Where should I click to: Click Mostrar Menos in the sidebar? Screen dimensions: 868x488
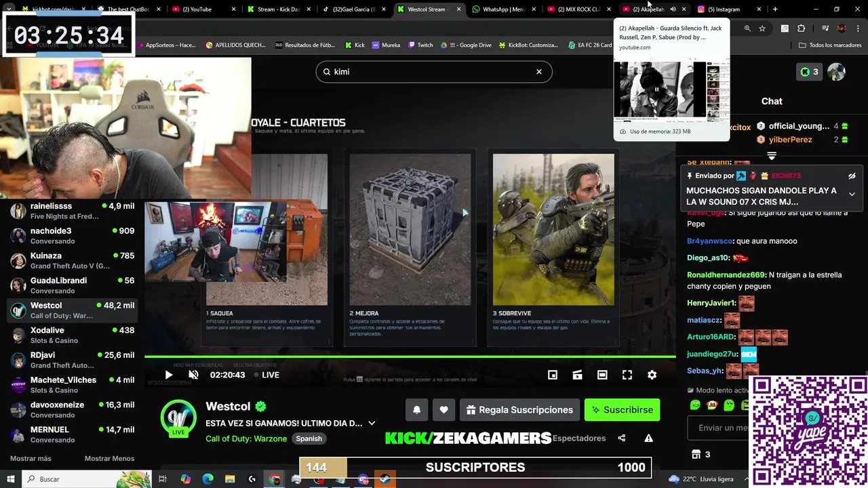tap(109, 458)
